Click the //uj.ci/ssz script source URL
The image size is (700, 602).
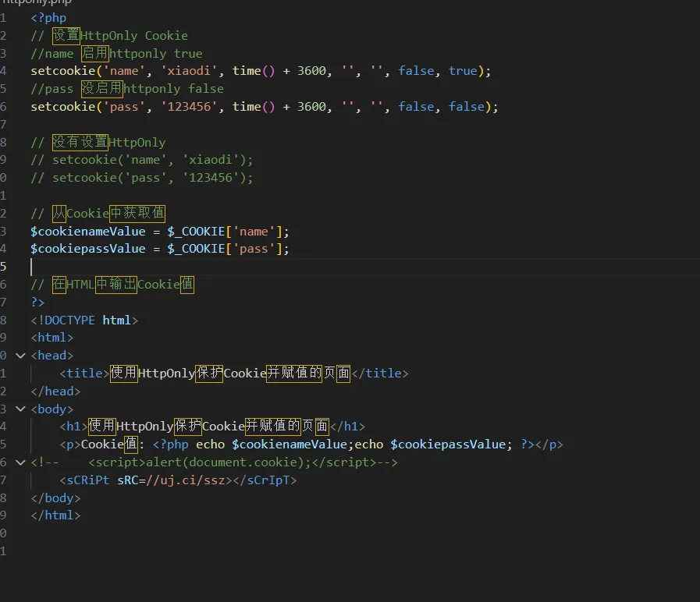(x=185, y=480)
